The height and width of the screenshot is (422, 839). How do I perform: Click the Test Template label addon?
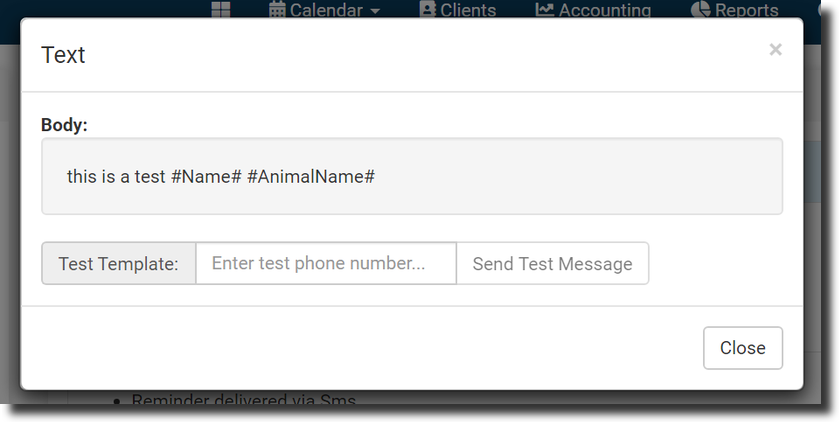click(x=118, y=264)
